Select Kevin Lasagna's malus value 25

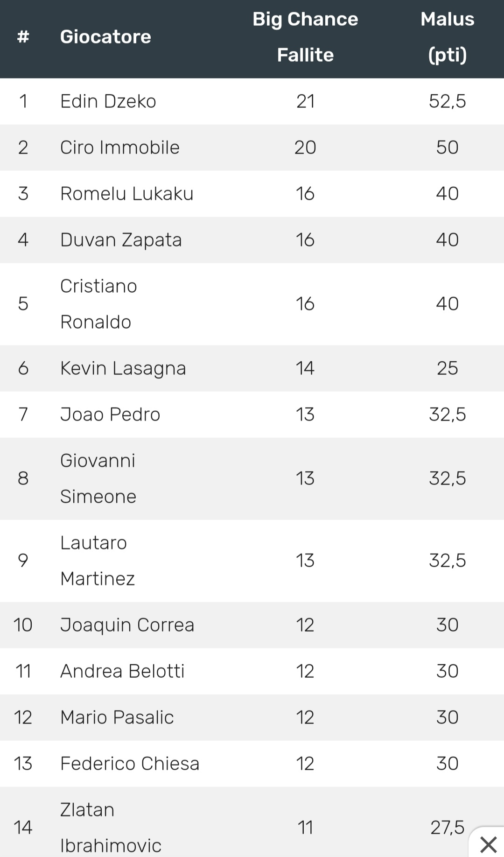(447, 368)
